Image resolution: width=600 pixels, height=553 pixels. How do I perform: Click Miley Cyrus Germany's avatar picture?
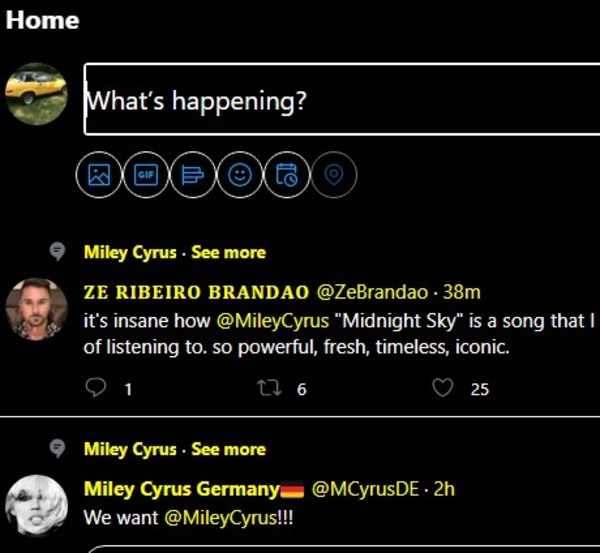[x=36, y=505]
